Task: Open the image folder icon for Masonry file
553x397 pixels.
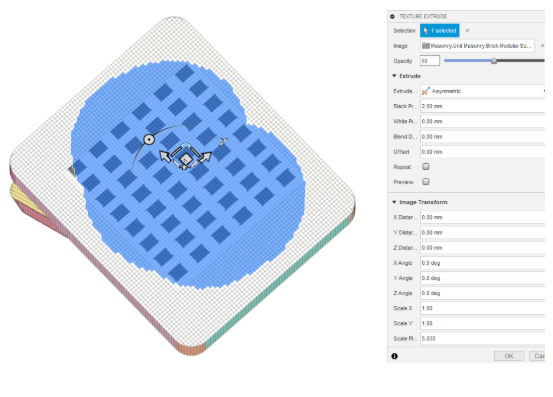Action: click(x=426, y=46)
